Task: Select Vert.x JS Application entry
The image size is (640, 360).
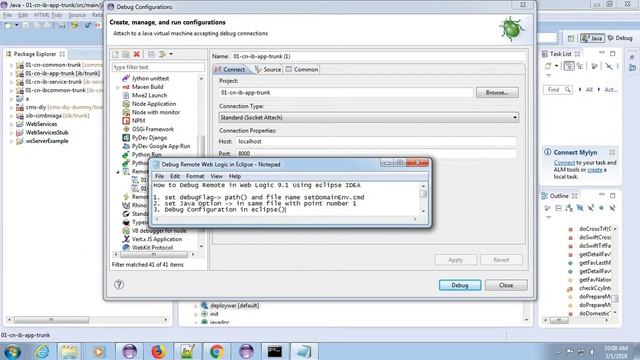Action: [x=157, y=239]
